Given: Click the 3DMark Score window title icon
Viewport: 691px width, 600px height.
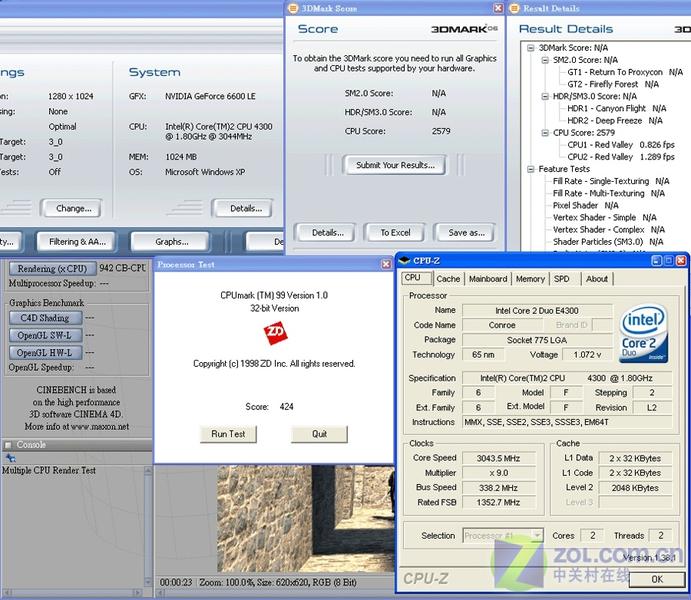Looking at the screenshot, I should tap(293, 8).
